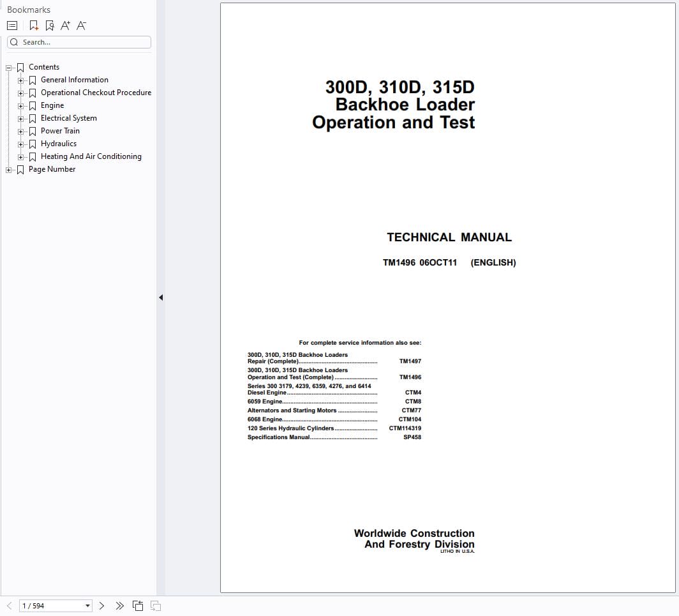
Task: Click the next view icon
Action: coord(156,606)
